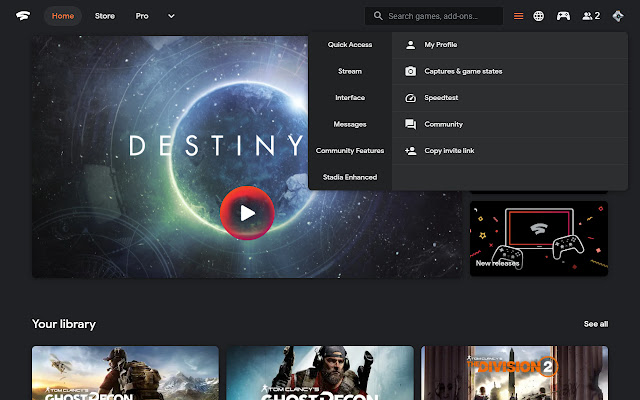640x400 pixels.
Task: Open The Division 2 library card
Action: 514,373
